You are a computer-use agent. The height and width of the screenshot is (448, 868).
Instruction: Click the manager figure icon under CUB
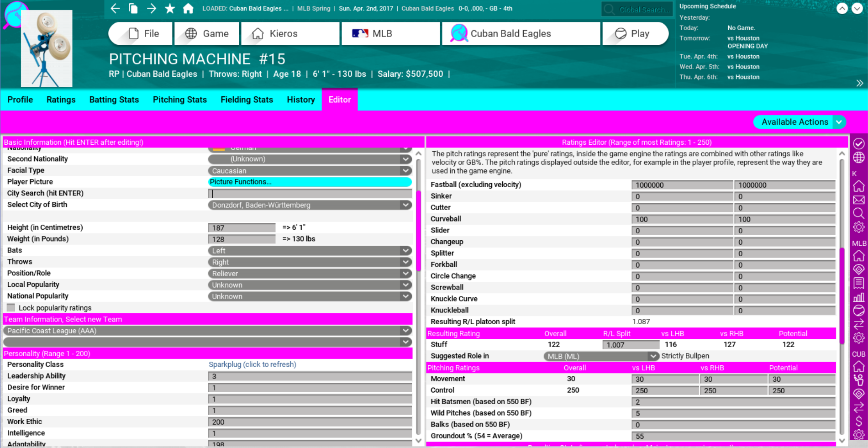click(x=858, y=380)
